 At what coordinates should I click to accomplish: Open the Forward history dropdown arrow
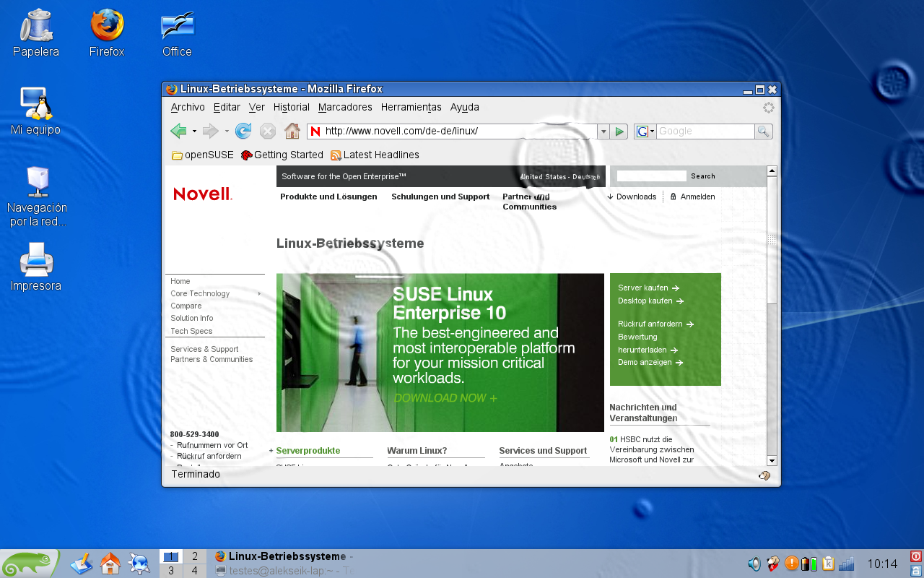click(x=227, y=131)
